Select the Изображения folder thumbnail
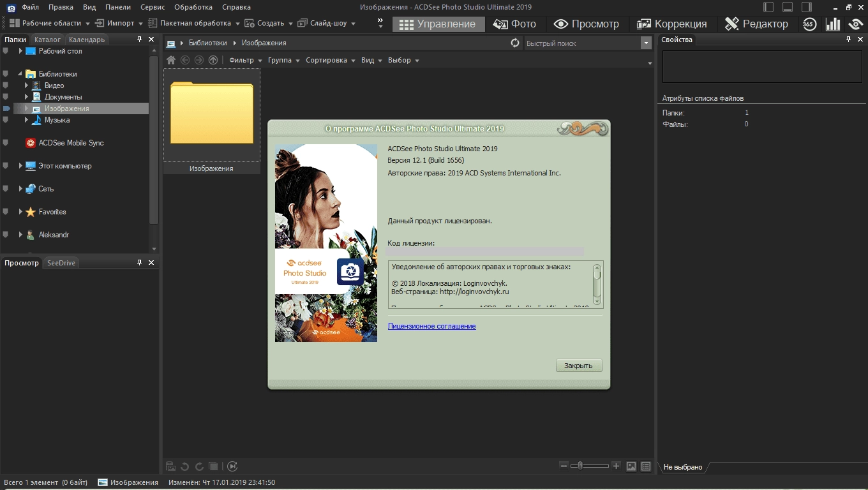 [212, 121]
